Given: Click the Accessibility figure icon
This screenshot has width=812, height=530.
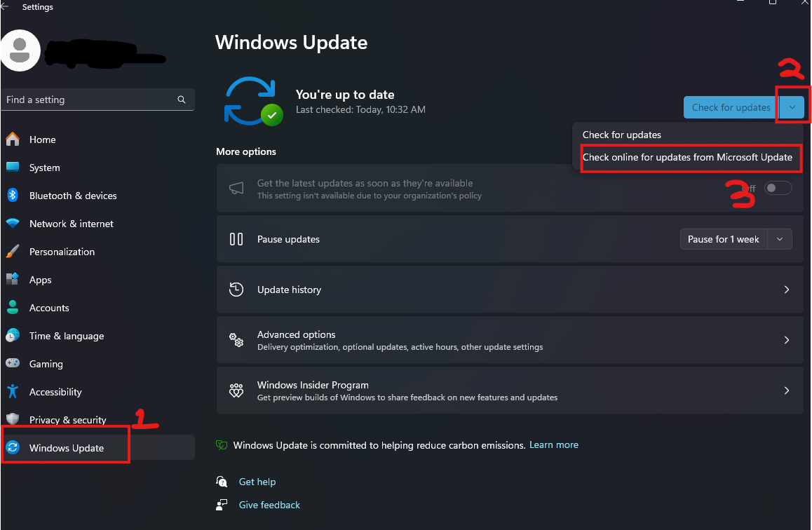Looking at the screenshot, I should [13, 392].
